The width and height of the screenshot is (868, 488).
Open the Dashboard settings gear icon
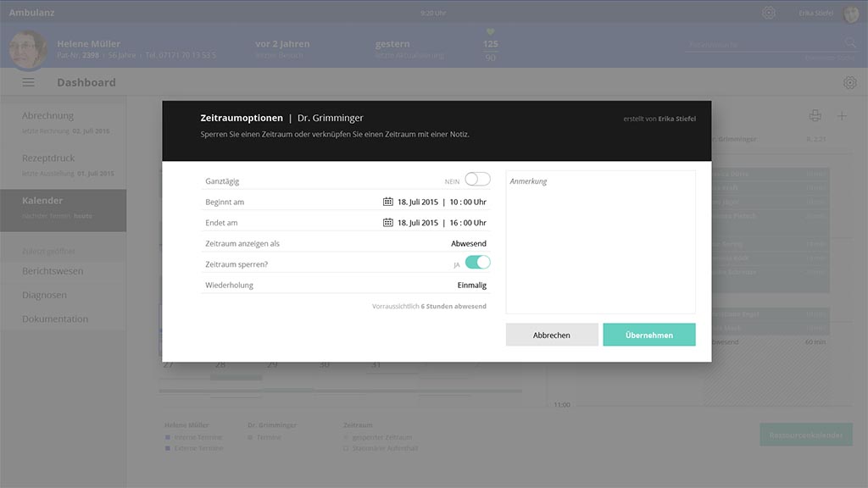(849, 82)
